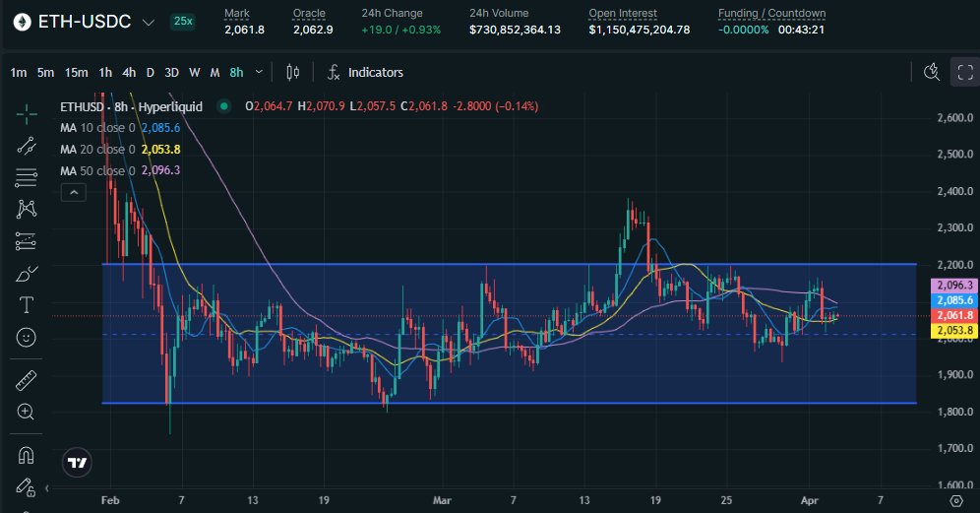The width and height of the screenshot is (980, 513).
Task: Activate the zoom in tool
Action: pyautogui.click(x=27, y=412)
